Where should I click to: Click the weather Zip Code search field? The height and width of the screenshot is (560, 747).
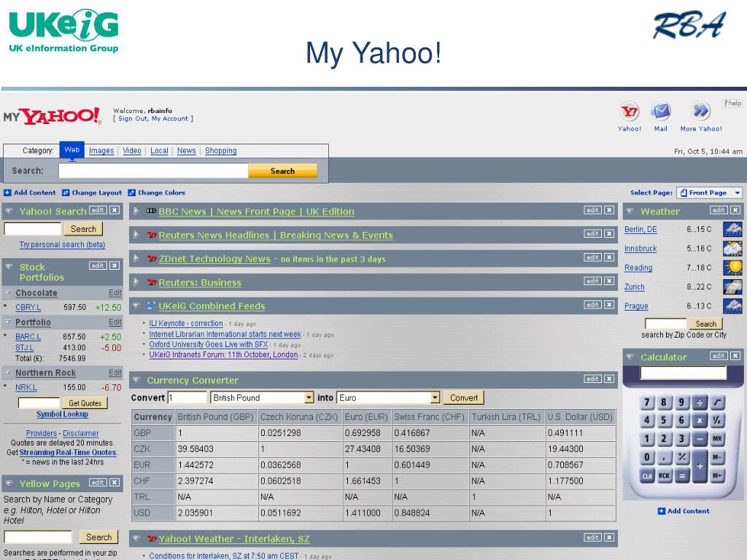tap(665, 324)
